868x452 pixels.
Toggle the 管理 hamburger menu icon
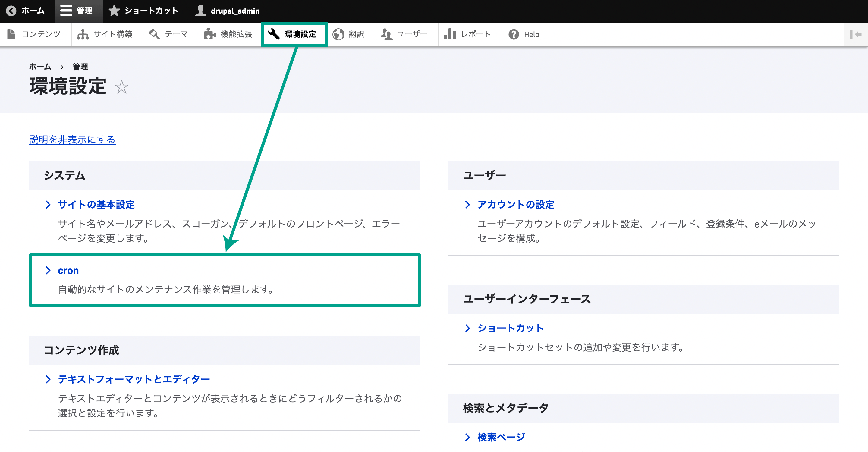pos(66,11)
